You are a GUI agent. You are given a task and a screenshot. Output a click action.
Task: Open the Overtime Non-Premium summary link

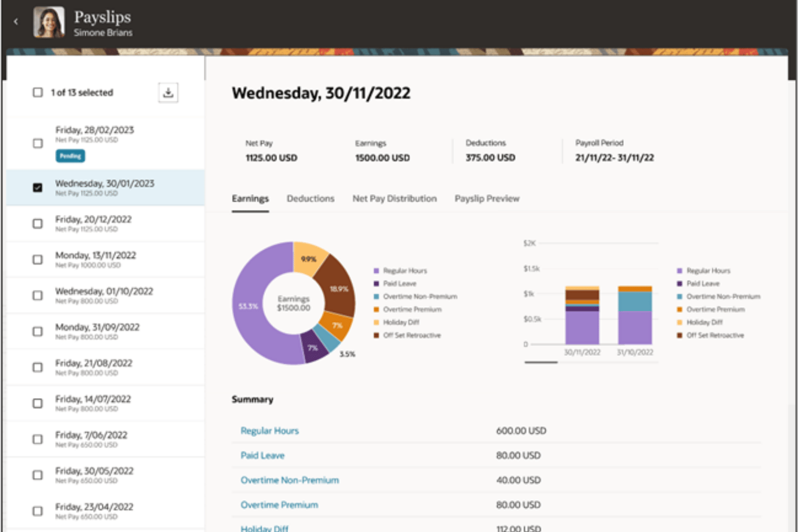[x=290, y=480]
